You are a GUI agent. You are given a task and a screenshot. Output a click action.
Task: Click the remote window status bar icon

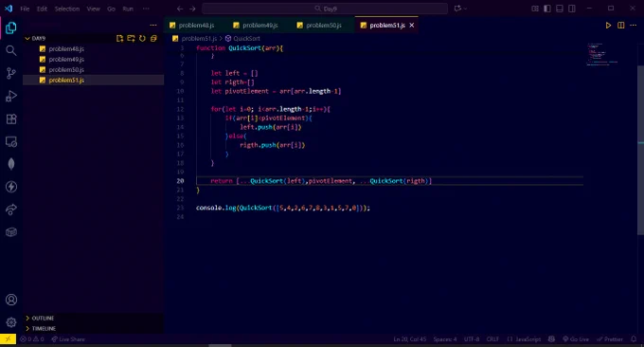click(x=8, y=339)
